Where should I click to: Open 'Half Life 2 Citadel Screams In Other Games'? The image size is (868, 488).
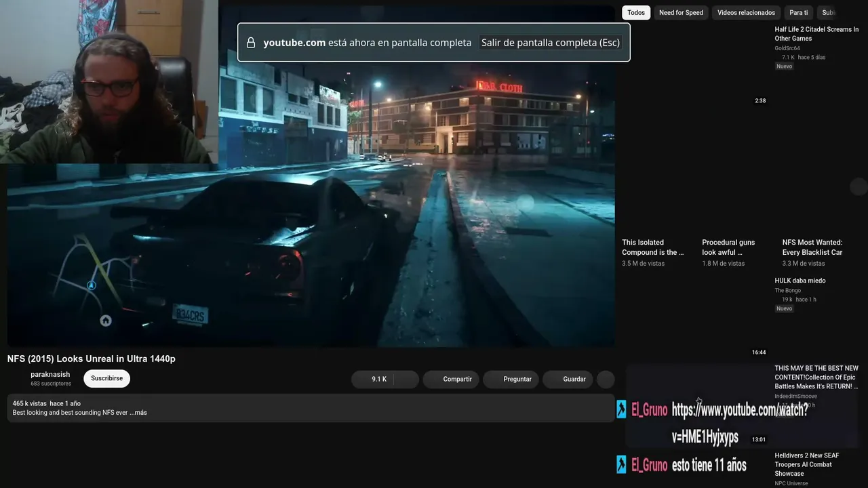point(817,34)
